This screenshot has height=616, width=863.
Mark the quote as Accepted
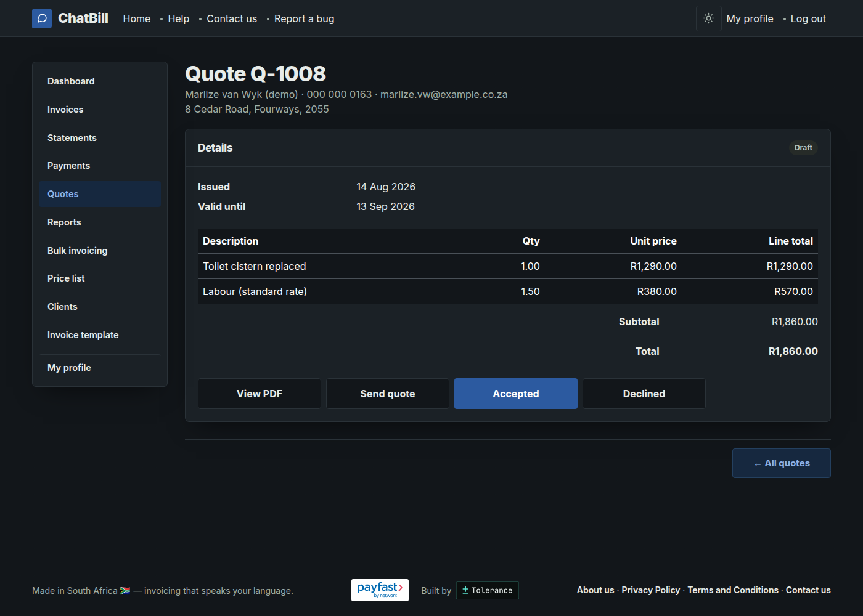tap(516, 394)
